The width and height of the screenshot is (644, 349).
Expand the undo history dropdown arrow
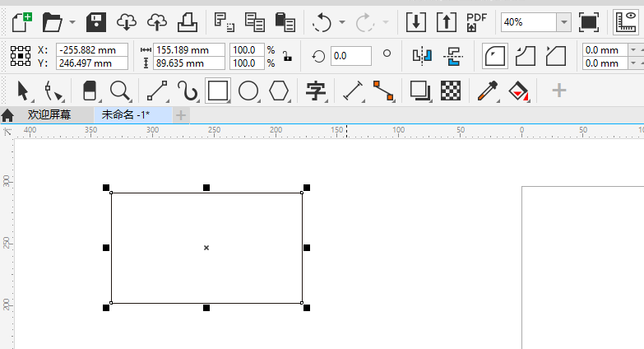[x=341, y=22]
